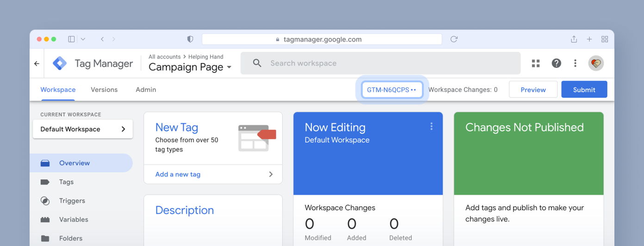Click the New Tag heading
This screenshot has width=644, height=246.
point(177,127)
